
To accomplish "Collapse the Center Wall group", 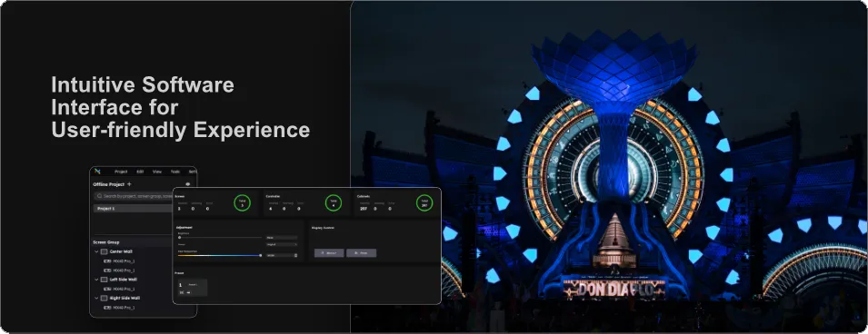I will click(97, 251).
